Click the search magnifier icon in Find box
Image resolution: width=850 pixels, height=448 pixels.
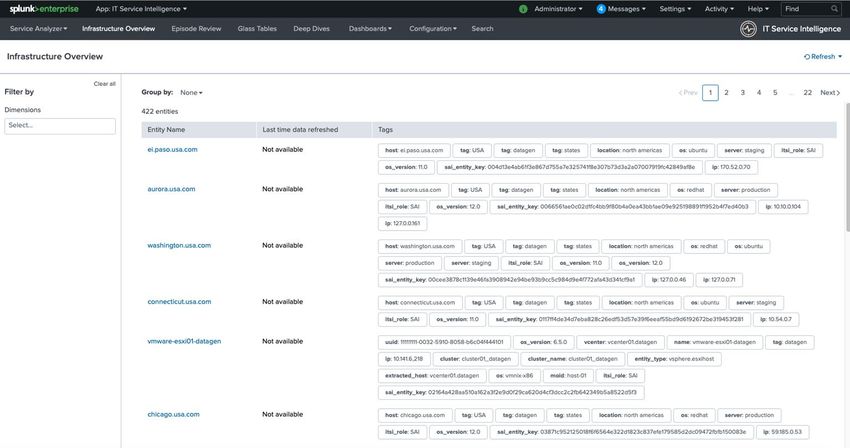[x=834, y=9]
